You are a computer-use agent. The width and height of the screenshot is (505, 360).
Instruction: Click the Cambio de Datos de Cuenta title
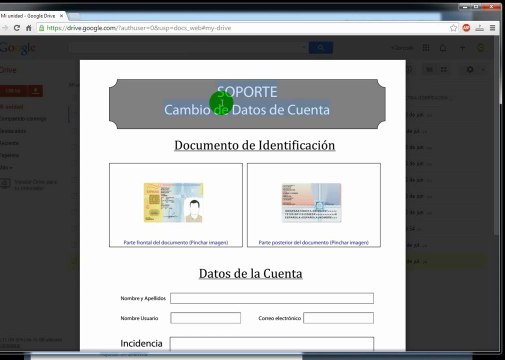[x=247, y=110]
